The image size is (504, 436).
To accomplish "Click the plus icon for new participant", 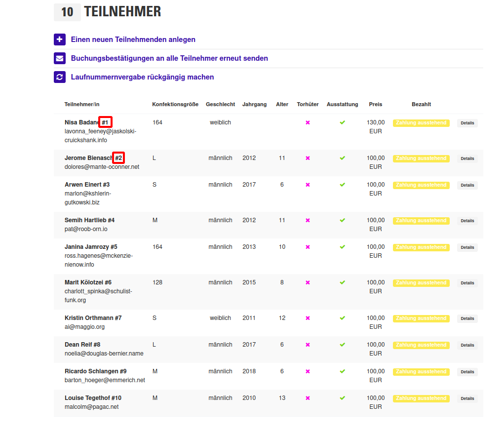I will (60, 40).
